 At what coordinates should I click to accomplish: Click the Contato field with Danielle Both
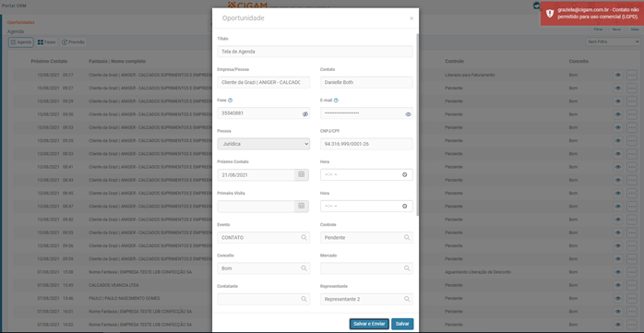pyautogui.click(x=366, y=82)
